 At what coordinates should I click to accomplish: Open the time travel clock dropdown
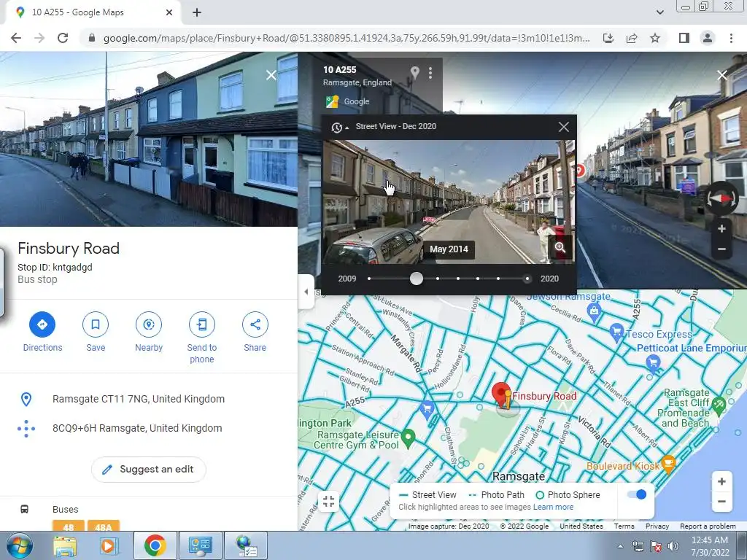(340, 127)
